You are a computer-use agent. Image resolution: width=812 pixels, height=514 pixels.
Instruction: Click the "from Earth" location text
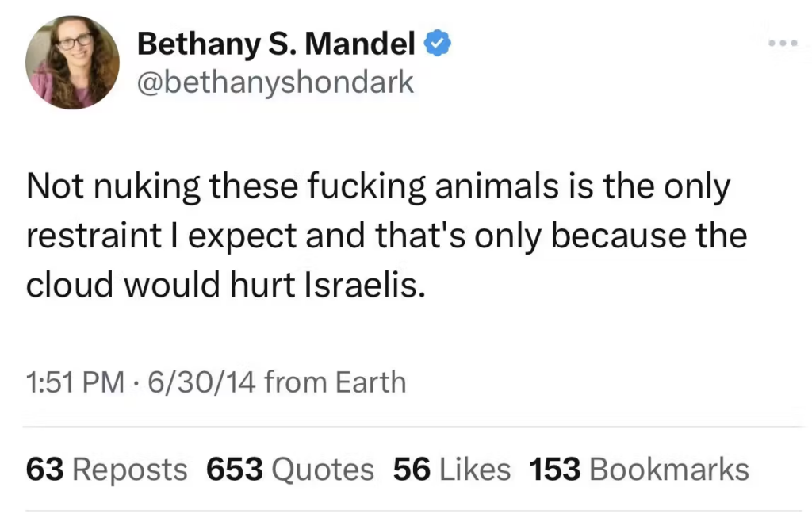[335, 382]
